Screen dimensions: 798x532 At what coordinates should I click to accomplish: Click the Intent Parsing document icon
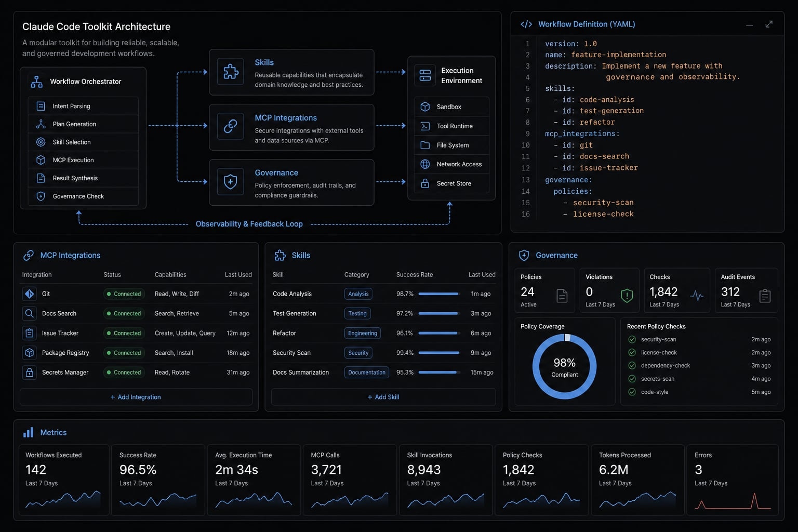click(41, 106)
